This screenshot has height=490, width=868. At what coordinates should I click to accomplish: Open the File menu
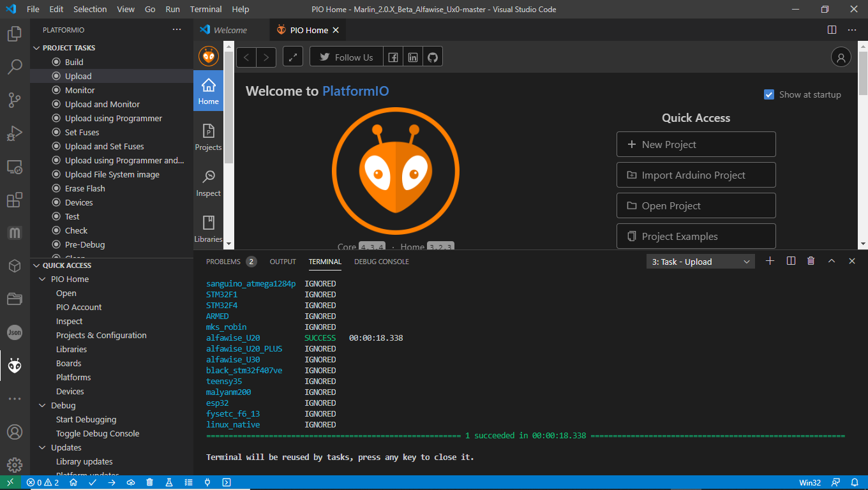pyautogui.click(x=33, y=10)
